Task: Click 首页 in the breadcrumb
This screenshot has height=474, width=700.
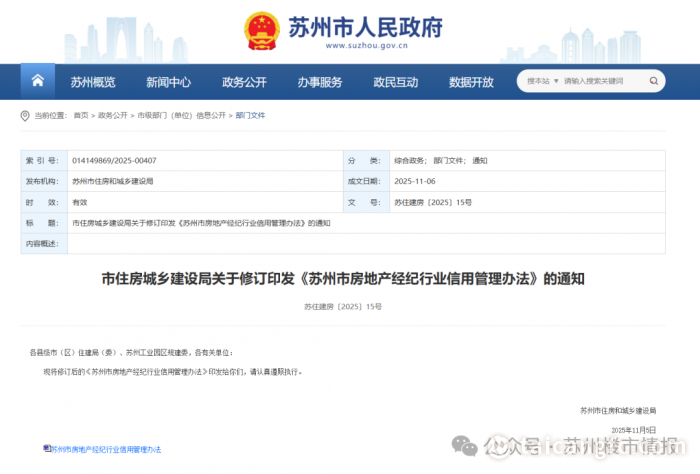Action: coord(80,116)
